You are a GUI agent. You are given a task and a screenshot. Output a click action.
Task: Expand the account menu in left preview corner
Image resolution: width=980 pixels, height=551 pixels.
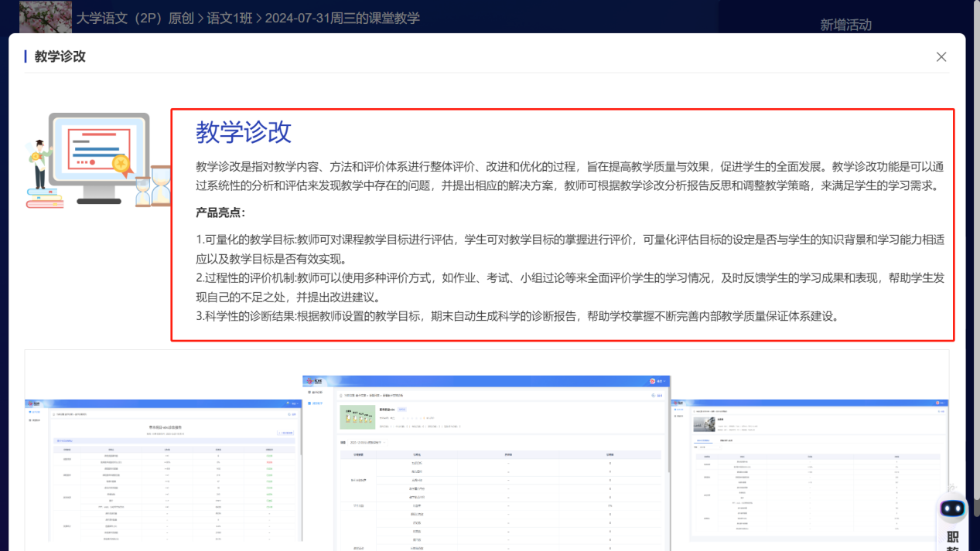point(293,403)
